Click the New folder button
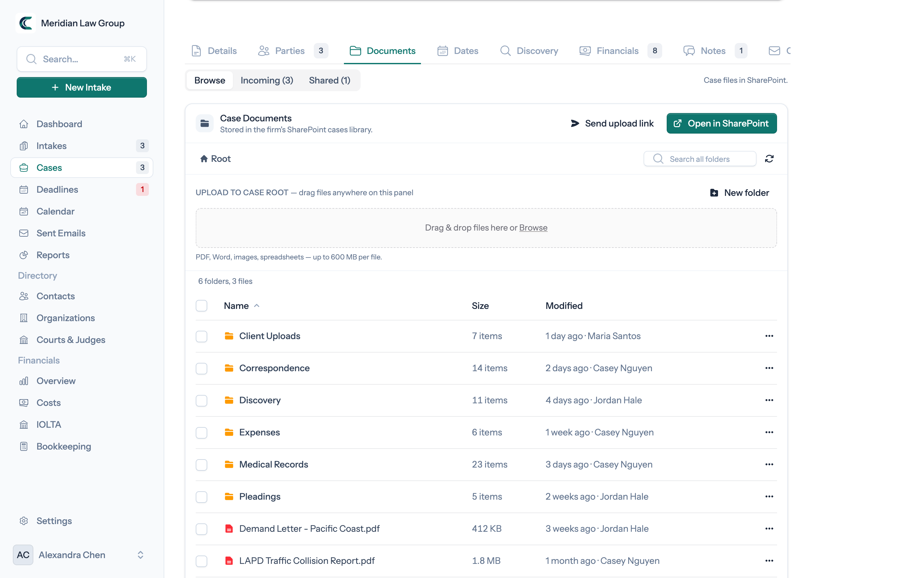Image resolution: width=924 pixels, height=578 pixels. [x=739, y=192]
